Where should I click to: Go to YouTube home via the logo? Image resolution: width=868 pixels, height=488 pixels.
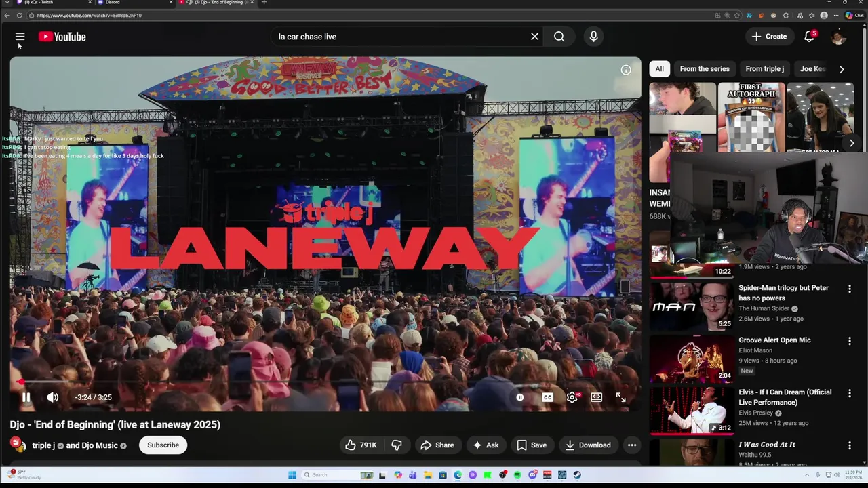click(x=62, y=37)
